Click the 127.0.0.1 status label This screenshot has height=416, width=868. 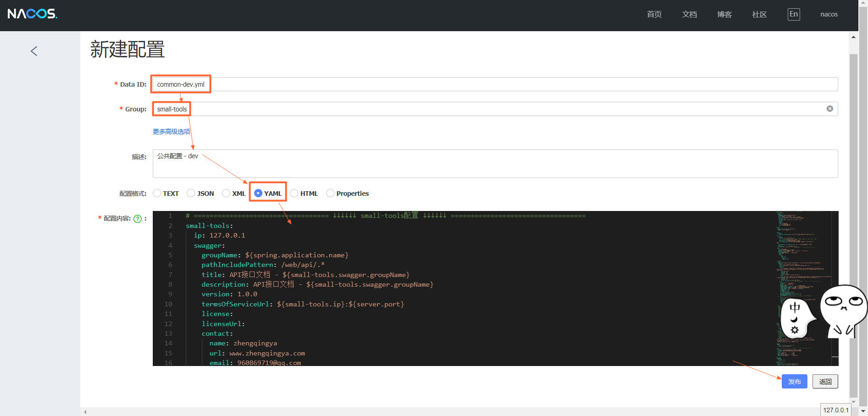click(835, 410)
